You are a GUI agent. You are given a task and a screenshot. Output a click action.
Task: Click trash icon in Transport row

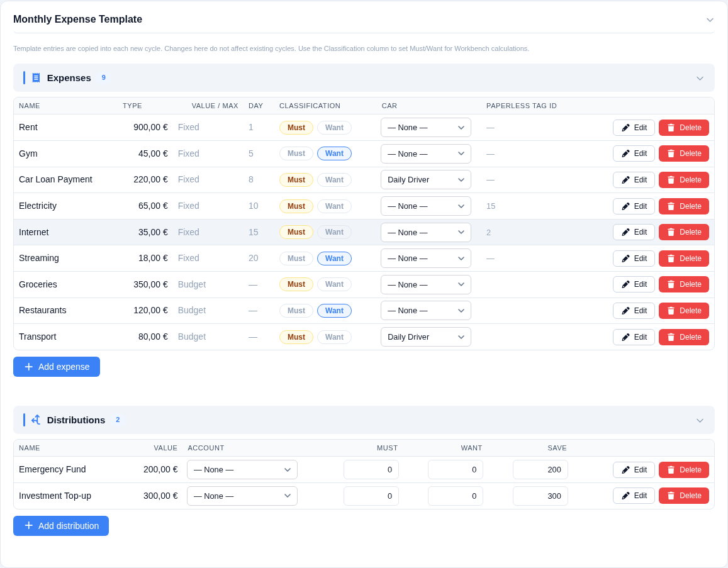click(x=671, y=337)
